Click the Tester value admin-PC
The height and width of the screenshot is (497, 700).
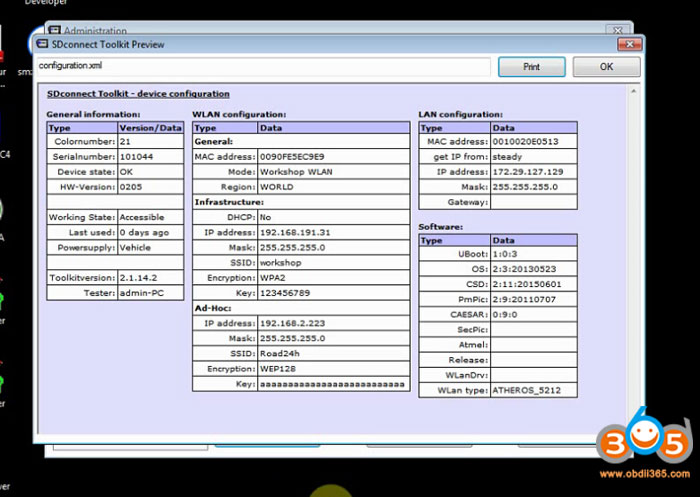[x=142, y=293]
